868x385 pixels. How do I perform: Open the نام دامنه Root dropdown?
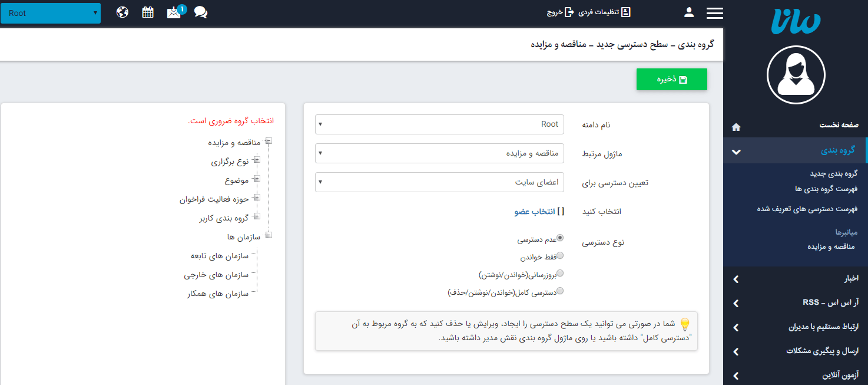point(439,124)
